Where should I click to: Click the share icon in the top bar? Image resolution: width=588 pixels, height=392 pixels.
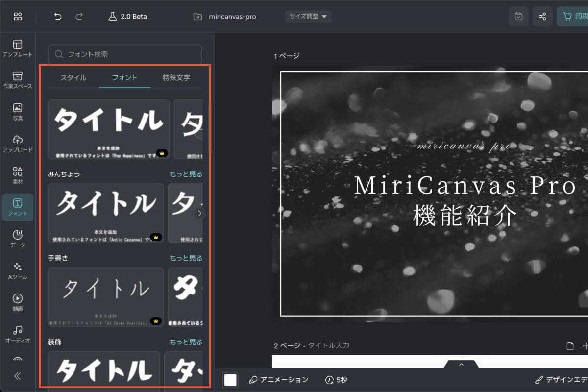[x=542, y=16]
